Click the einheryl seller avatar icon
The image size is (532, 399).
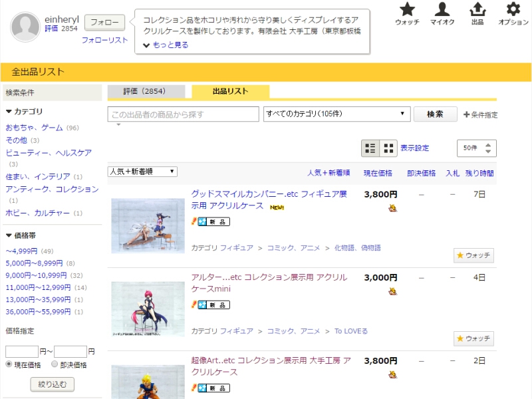pos(25,27)
